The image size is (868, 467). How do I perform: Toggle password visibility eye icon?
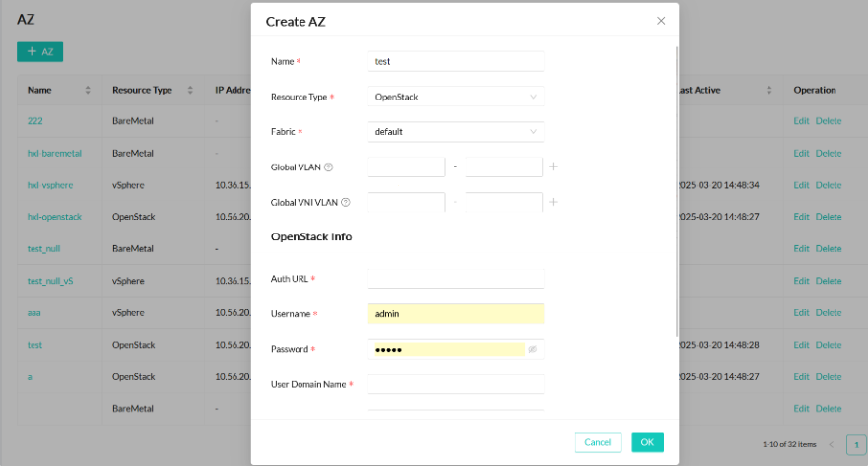click(x=533, y=349)
